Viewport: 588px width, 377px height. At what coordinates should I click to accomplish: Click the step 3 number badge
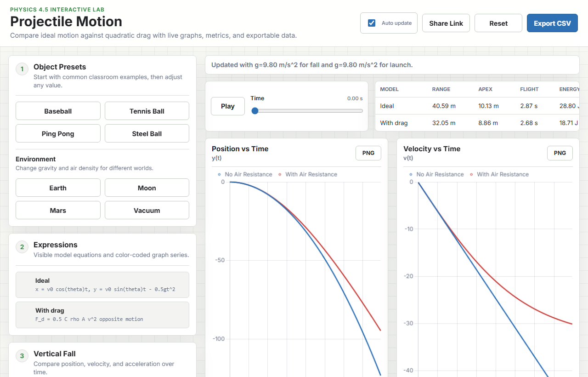click(22, 356)
